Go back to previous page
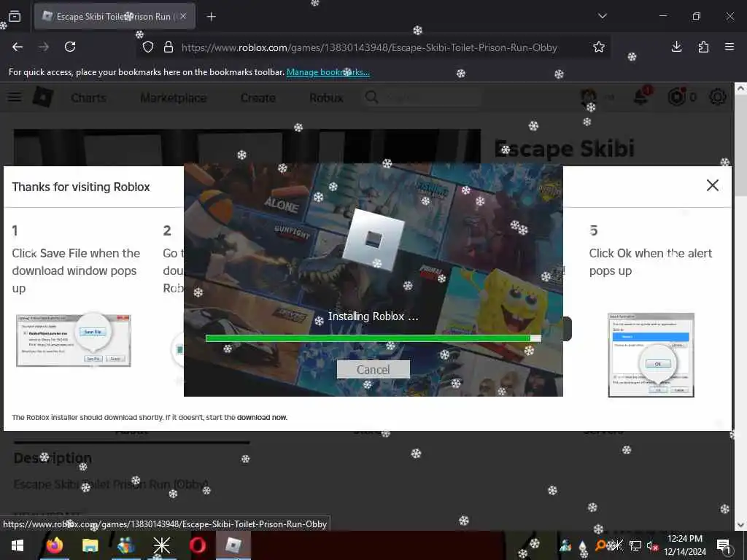Image resolution: width=747 pixels, height=560 pixels. point(18,47)
